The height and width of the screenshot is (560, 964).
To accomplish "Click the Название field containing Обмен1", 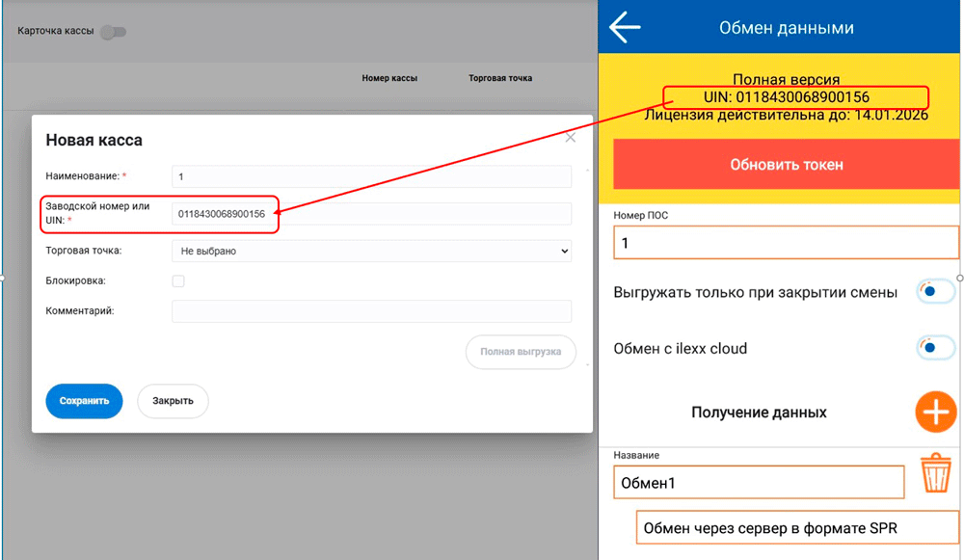I will pyautogui.click(x=759, y=482).
